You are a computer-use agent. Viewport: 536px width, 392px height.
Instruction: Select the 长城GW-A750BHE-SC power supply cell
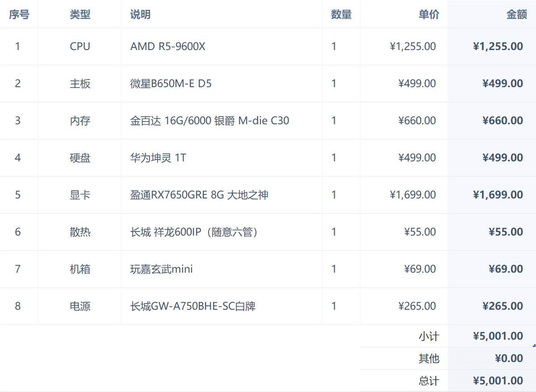click(193, 306)
